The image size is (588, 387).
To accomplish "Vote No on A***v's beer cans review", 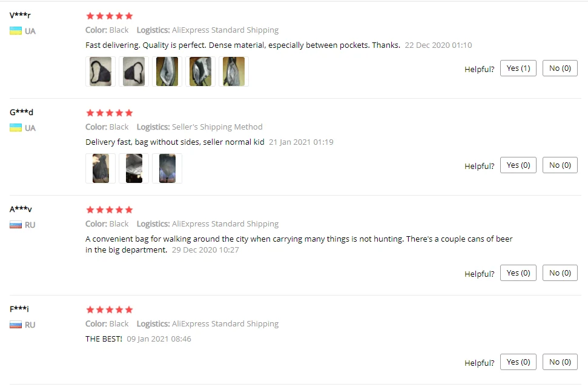I will (560, 273).
